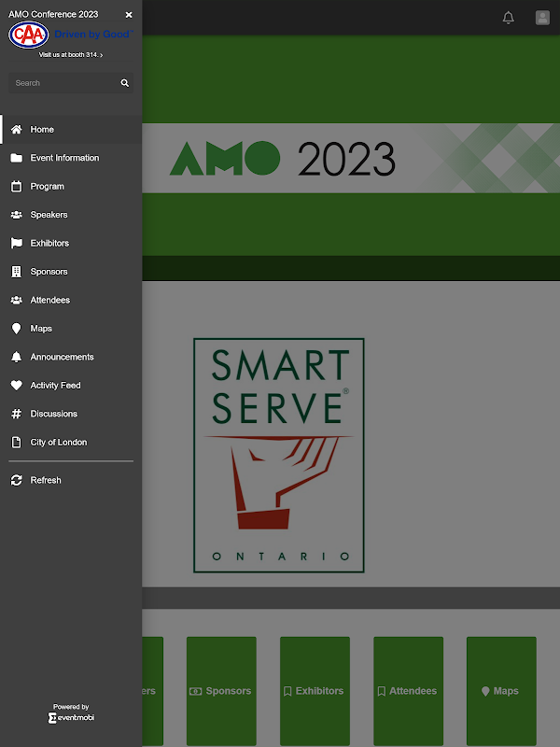Viewport: 560px width, 747px height.
Task: Open Sponsors menu item in sidebar
Action: point(71,272)
